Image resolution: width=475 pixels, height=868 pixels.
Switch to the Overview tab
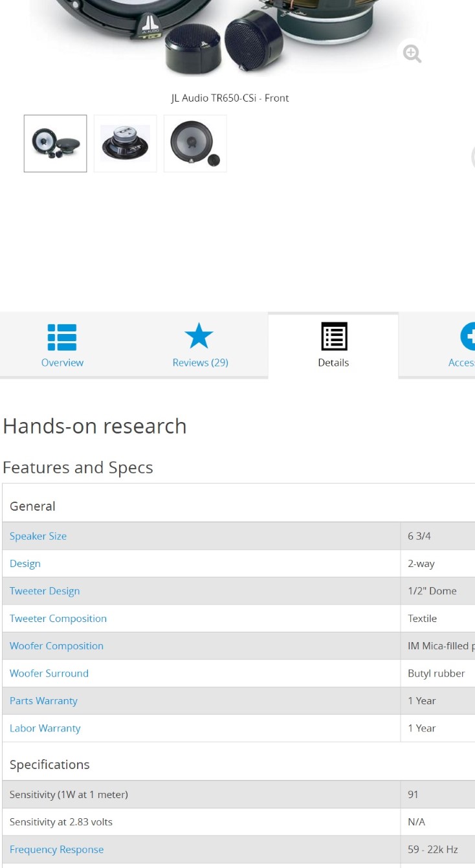point(62,362)
